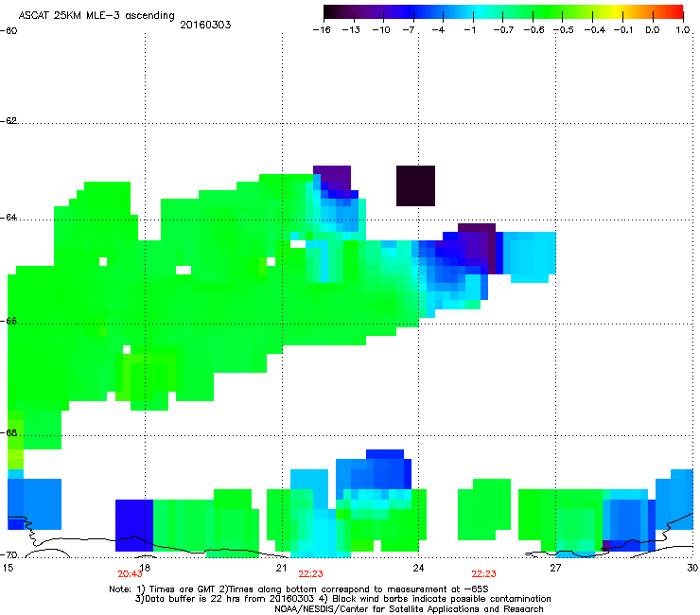The image size is (700, 615).
Task: Click the -10 color scale label
Action: point(381,30)
